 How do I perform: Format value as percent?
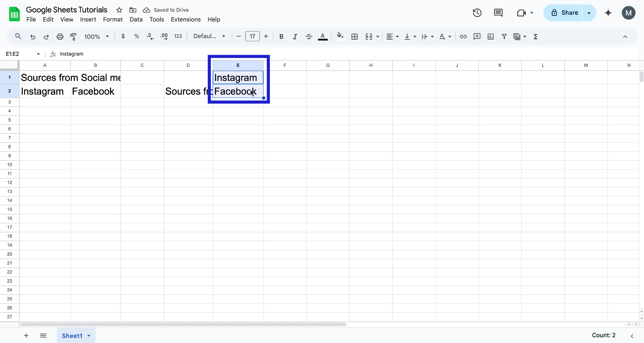(x=137, y=36)
